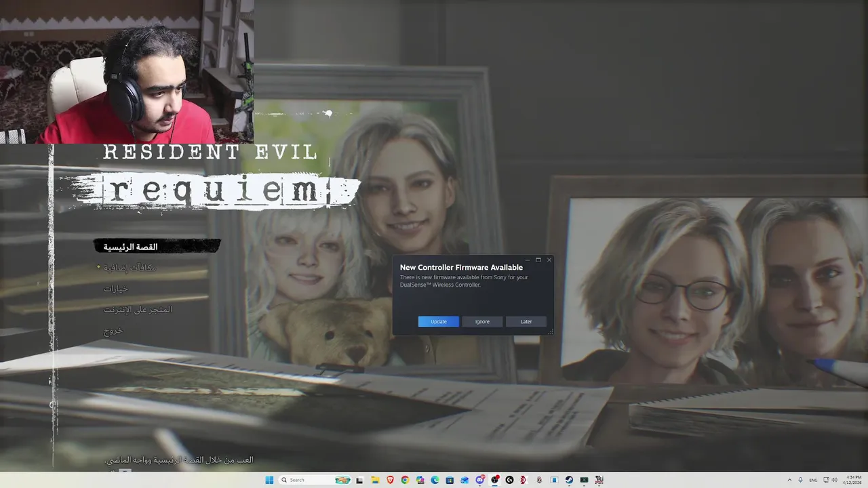Select مكافآت إضافية bonus menu item

[x=130, y=268]
